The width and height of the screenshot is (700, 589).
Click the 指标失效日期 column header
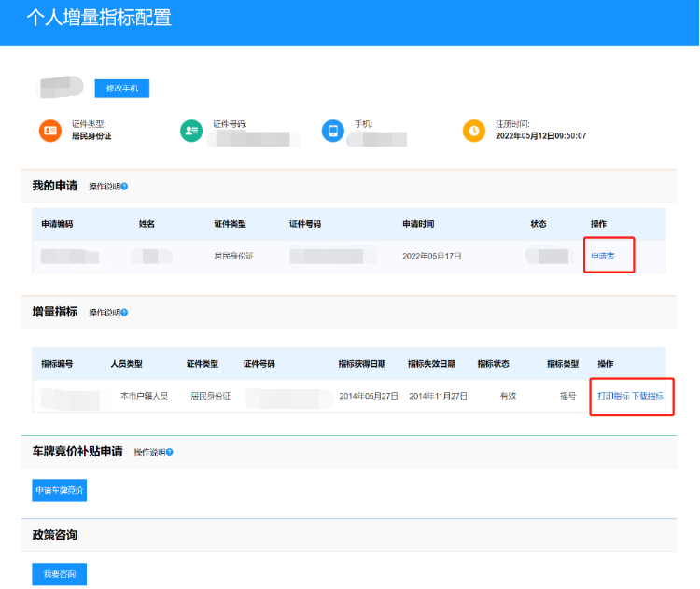432,364
